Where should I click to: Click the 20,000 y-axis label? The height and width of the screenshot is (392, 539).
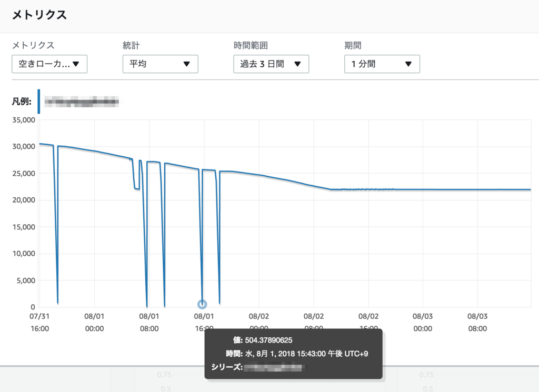coord(24,200)
